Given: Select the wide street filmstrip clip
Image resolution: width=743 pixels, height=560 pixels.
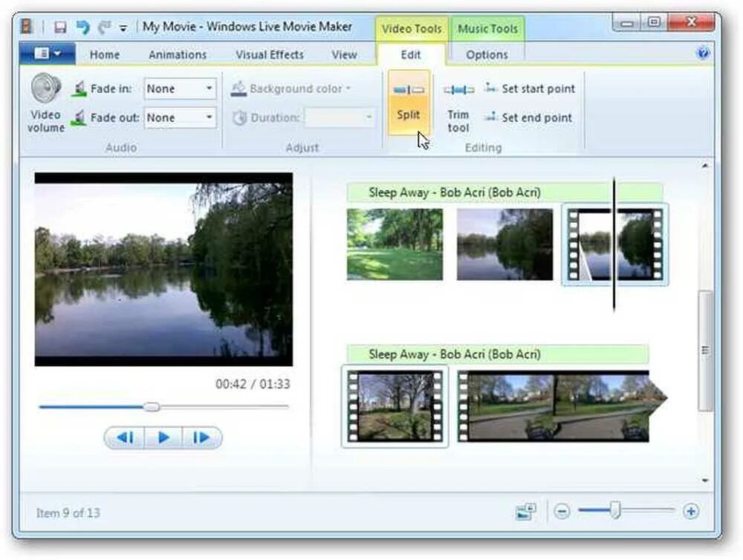Looking at the screenshot, I should coord(562,406).
